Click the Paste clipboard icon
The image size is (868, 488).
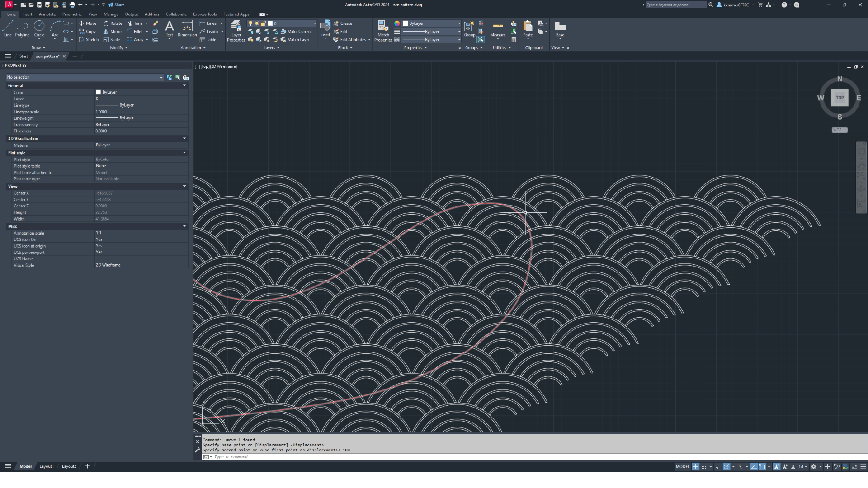(528, 28)
